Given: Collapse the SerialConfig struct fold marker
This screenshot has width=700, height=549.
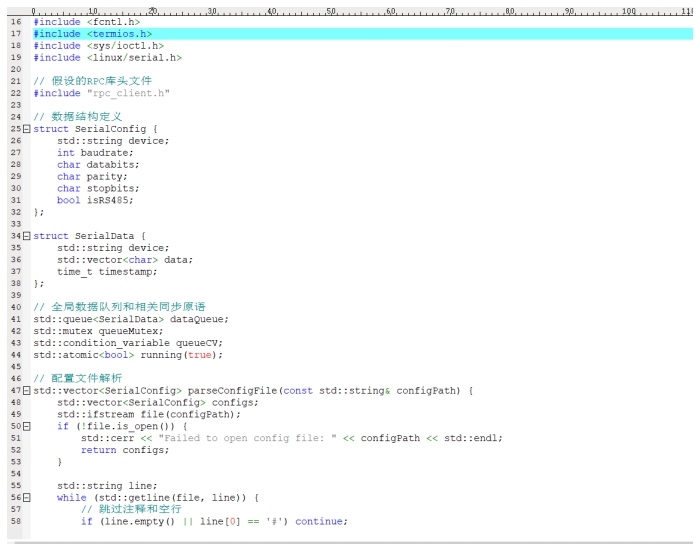Looking at the screenshot, I should (27, 129).
